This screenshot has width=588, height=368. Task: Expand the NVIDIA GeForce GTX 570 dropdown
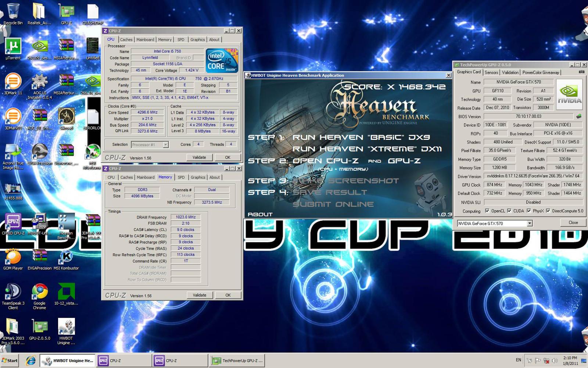(x=495, y=223)
